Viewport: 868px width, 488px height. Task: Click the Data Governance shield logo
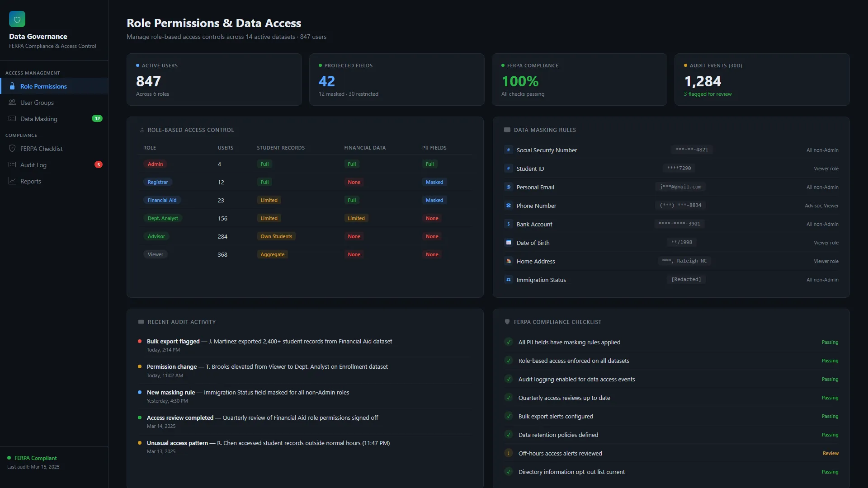(x=17, y=19)
